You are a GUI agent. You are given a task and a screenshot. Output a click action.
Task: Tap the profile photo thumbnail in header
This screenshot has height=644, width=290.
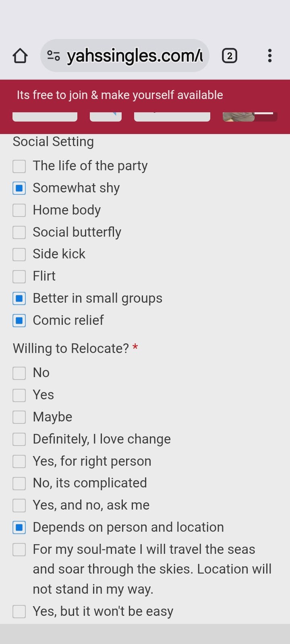click(239, 117)
